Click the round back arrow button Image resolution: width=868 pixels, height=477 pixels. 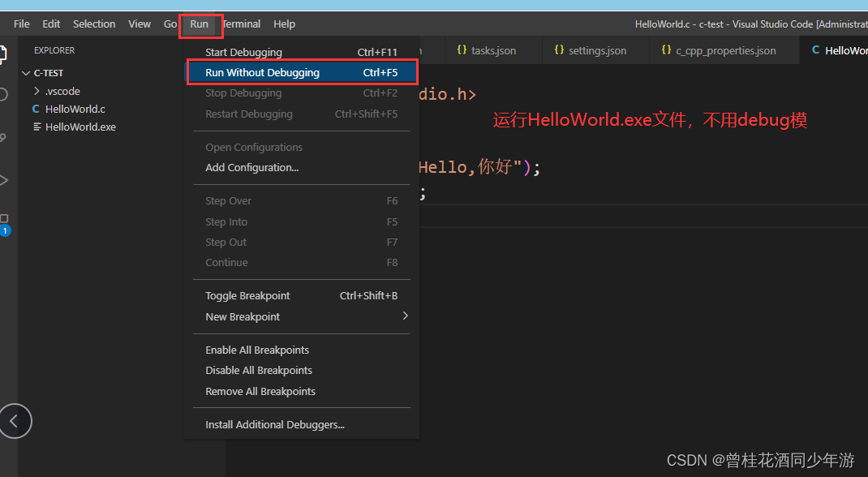(x=15, y=421)
